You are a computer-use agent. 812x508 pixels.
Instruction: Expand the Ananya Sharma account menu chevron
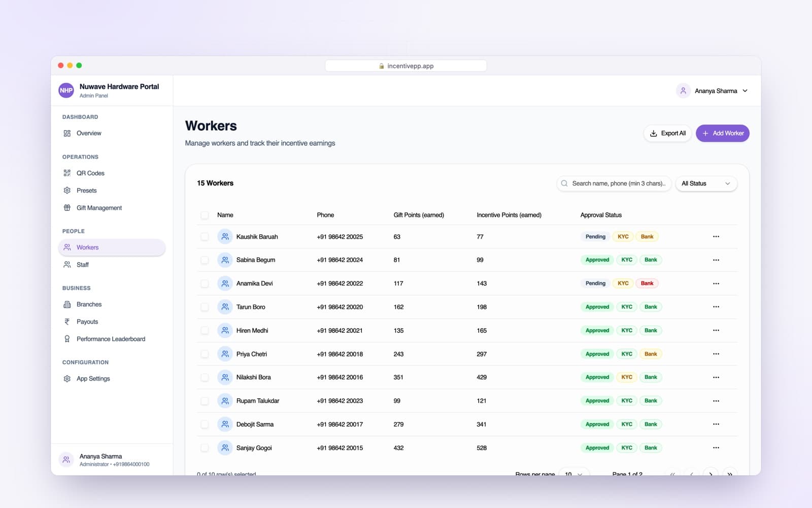(745, 91)
